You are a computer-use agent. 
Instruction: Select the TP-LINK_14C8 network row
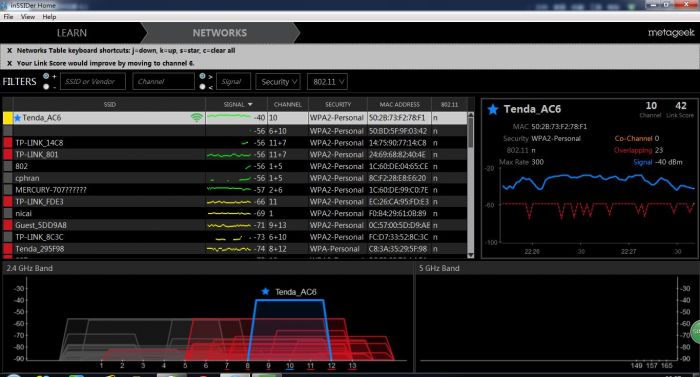pos(235,142)
